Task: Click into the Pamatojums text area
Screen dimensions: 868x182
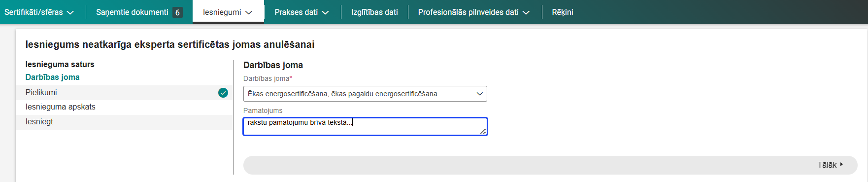Action: coord(365,126)
